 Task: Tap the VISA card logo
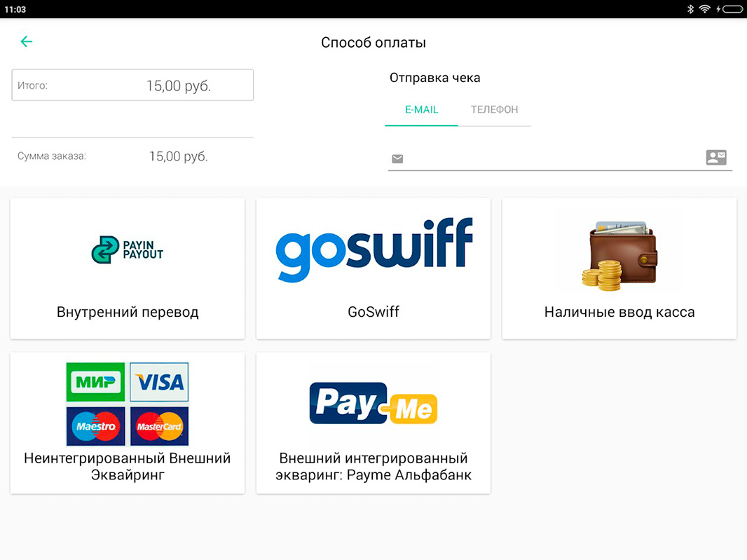(159, 382)
